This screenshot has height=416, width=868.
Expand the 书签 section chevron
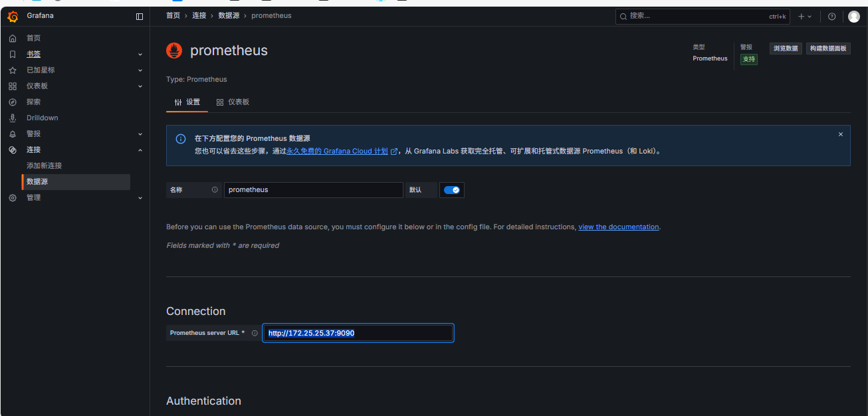(140, 54)
